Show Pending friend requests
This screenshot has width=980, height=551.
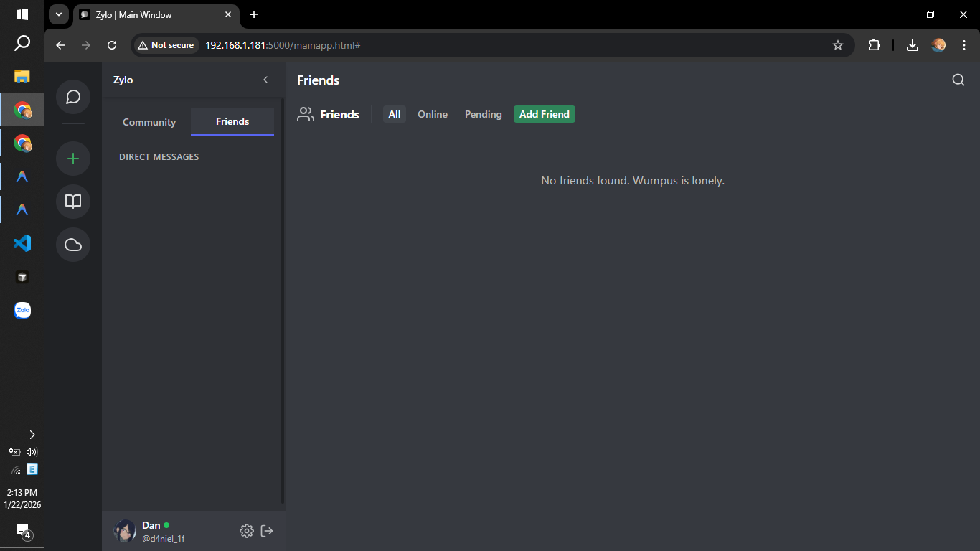[x=483, y=114]
